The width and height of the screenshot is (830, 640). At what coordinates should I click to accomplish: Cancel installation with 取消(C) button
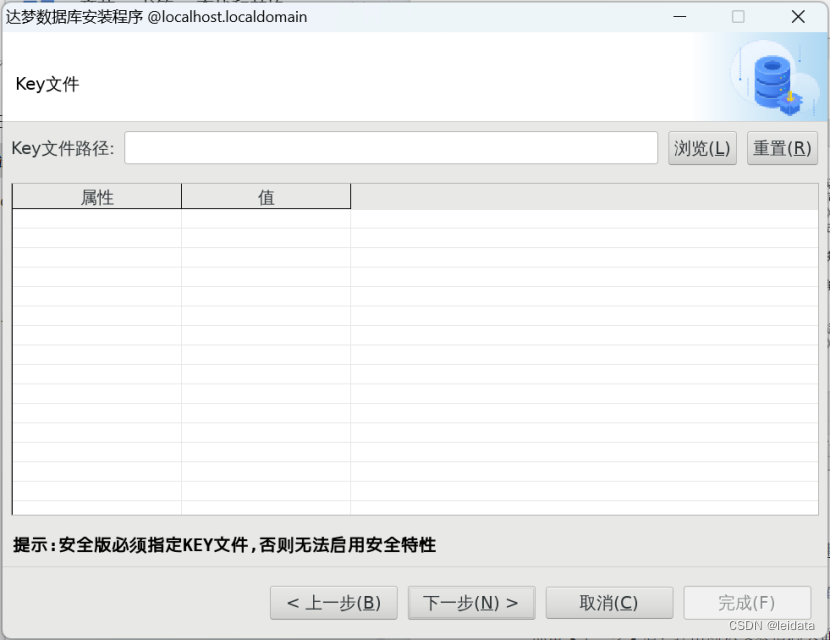(x=609, y=602)
